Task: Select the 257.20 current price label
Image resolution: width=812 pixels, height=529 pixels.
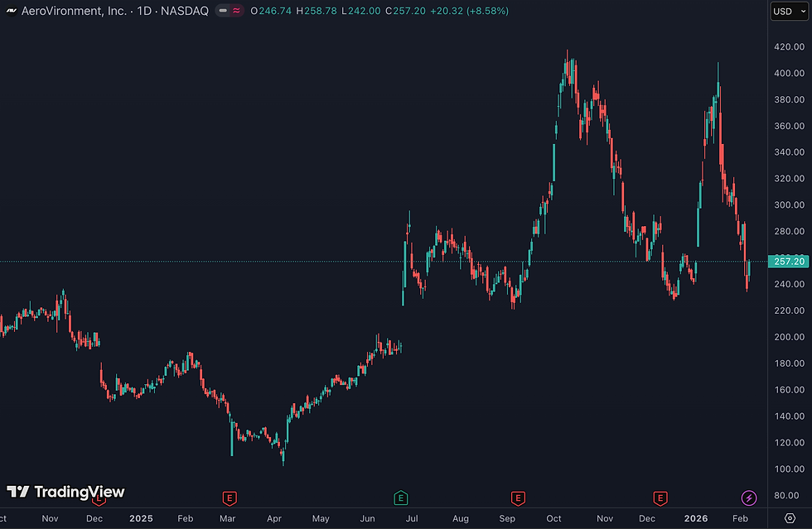Action: (789, 262)
